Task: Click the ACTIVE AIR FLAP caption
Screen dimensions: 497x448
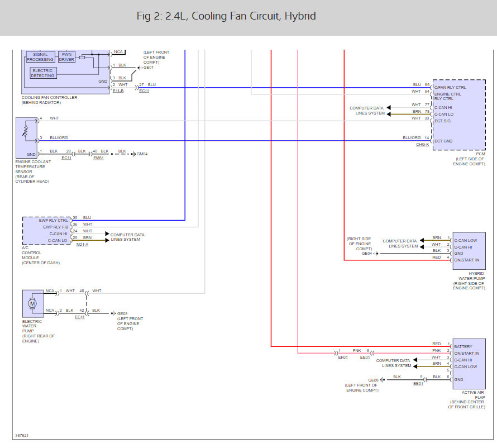Action: [467, 399]
